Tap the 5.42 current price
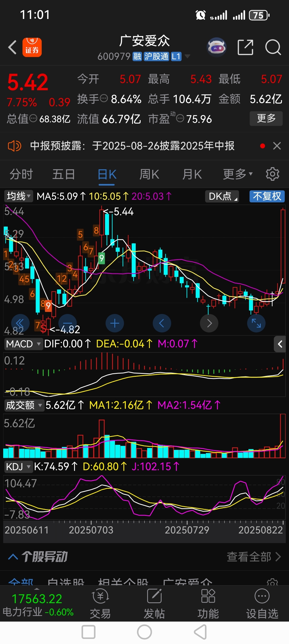This screenshot has width=289, height=644. pyautogui.click(x=28, y=83)
